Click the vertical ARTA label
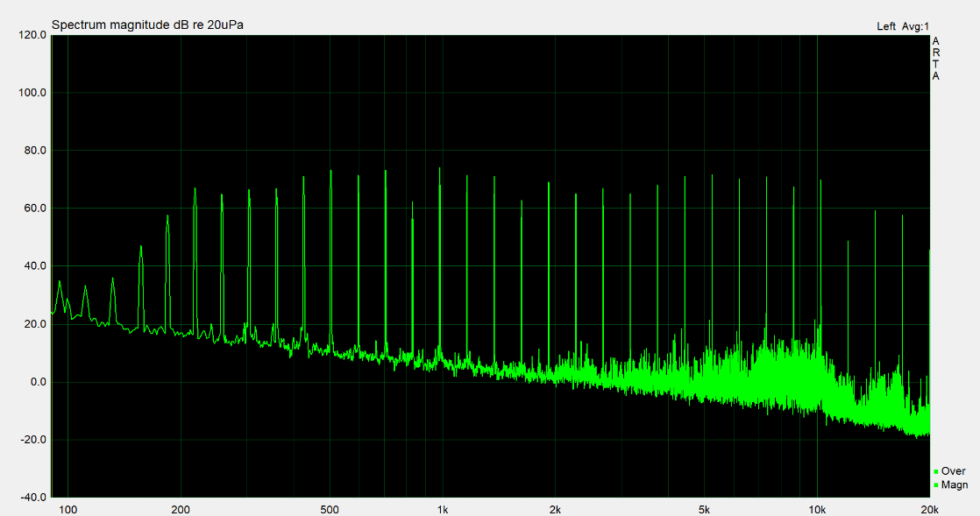The height and width of the screenshot is (516, 980). pos(935,59)
